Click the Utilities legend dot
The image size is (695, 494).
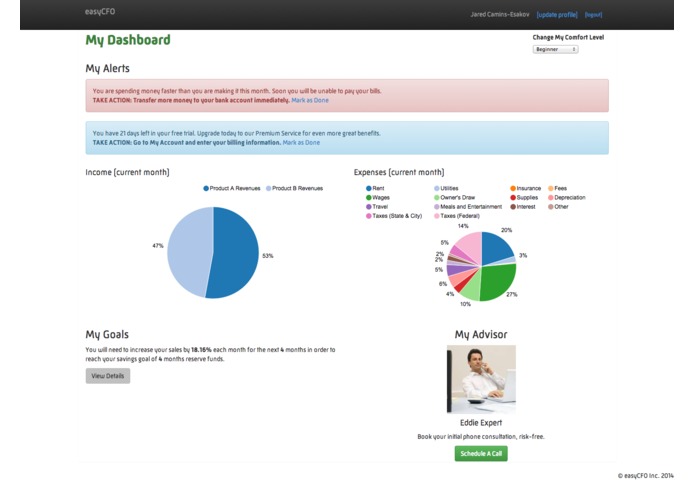pos(437,188)
